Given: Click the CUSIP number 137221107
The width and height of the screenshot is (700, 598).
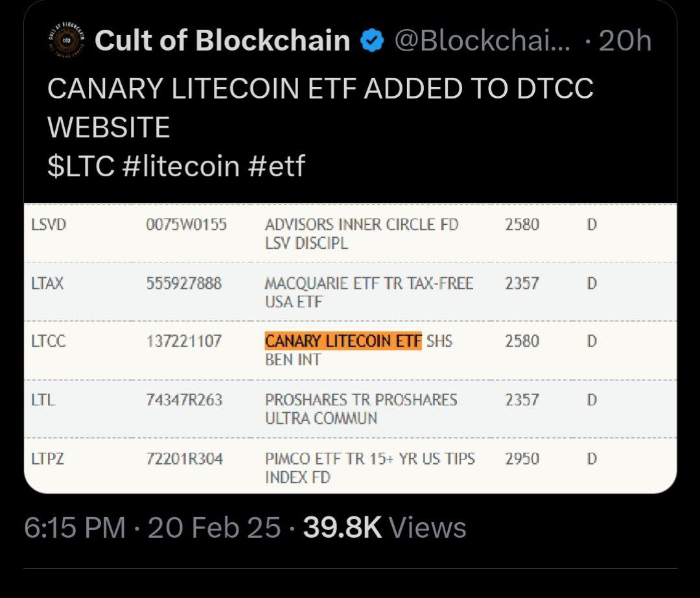Looking at the screenshot, I should click(184, 341).
